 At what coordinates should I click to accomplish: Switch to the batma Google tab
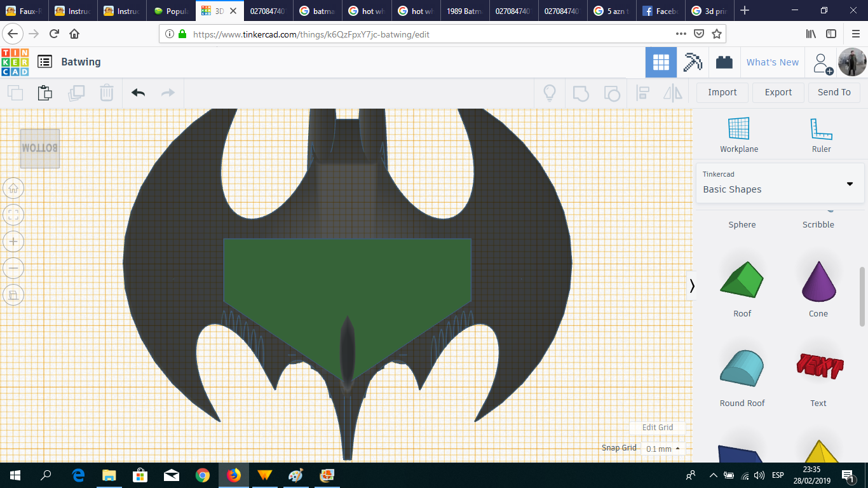click(318, 11)
